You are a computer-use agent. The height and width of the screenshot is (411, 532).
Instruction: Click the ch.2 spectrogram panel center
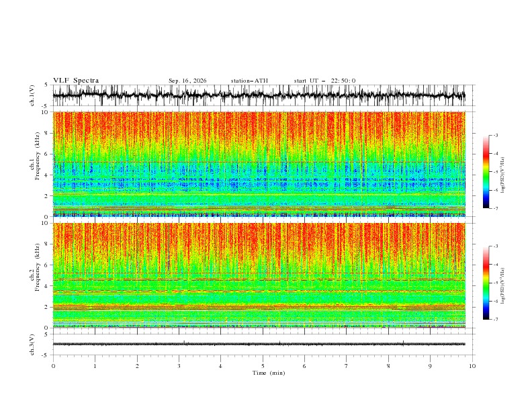point(259,275)
